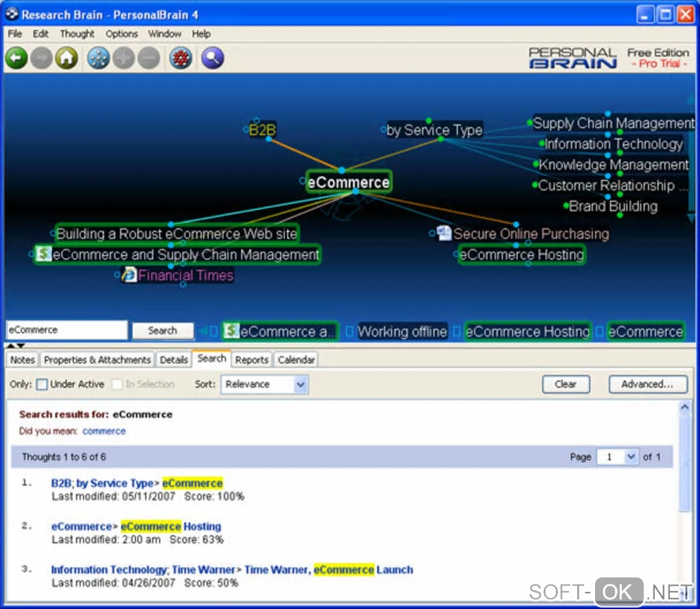Switch to Properties & Attachments tab

(x=97, y=360)
